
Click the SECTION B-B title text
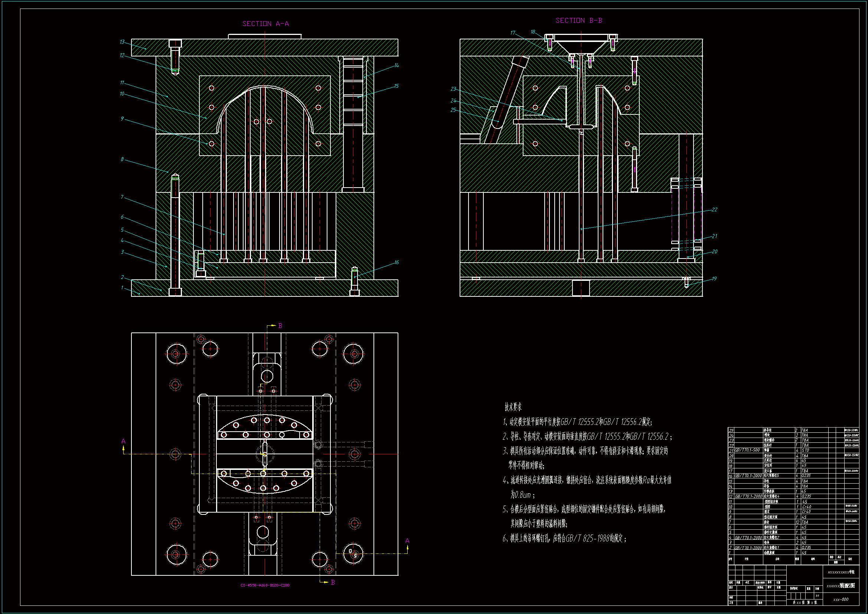(578, 20)
